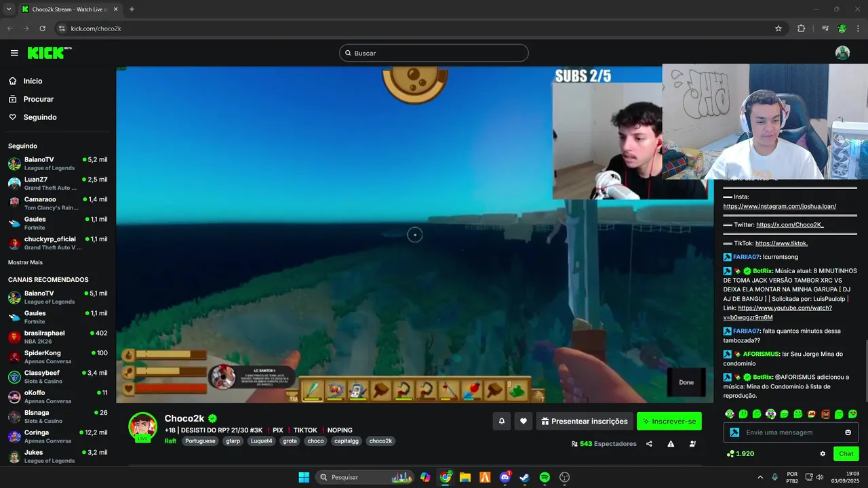Open browser tab search dropdown
Image resolution: width=868 pixels, height=488 pixels.
tap(9, 9)
